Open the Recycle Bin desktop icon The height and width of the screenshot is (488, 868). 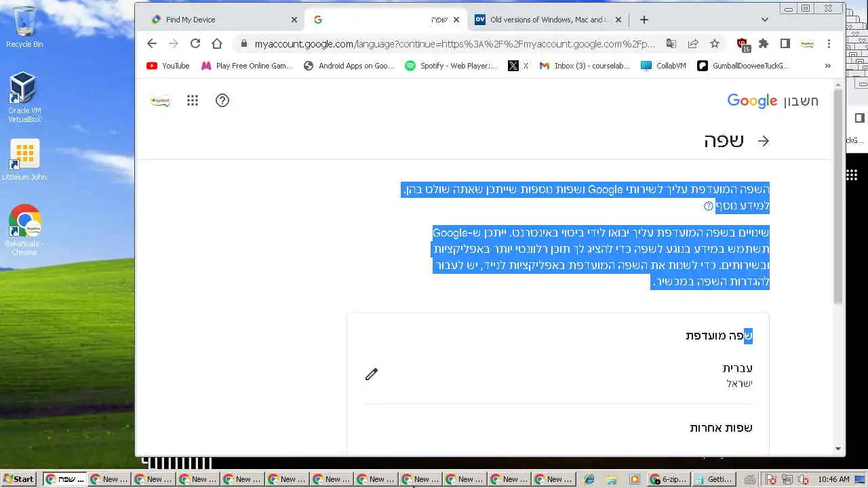(24, 28)
